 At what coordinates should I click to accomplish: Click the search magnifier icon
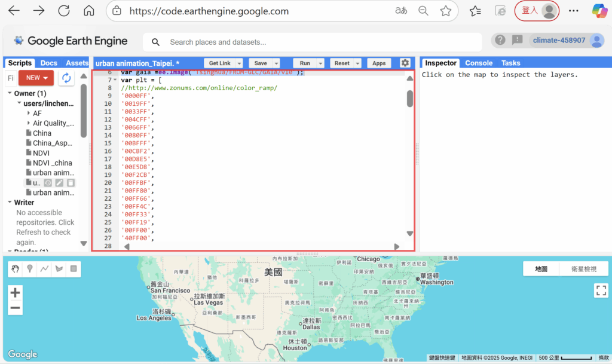pos(155,42)
